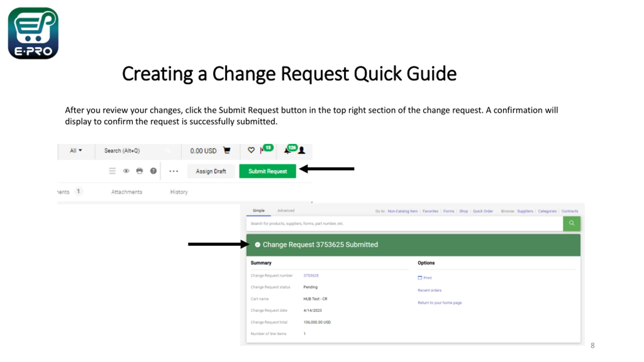The image size is (644, 362).
Task: Browse Suppliers link
Action: tap(525, 211)
